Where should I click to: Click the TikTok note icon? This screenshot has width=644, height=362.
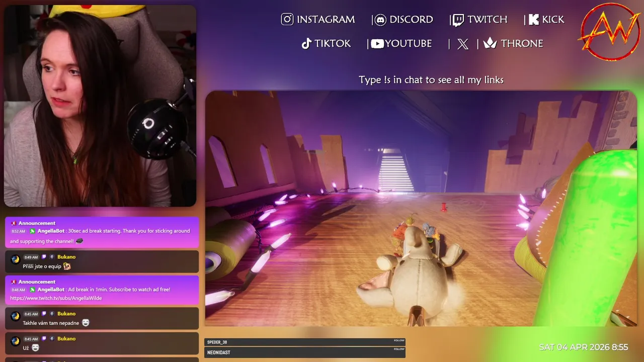306,44
